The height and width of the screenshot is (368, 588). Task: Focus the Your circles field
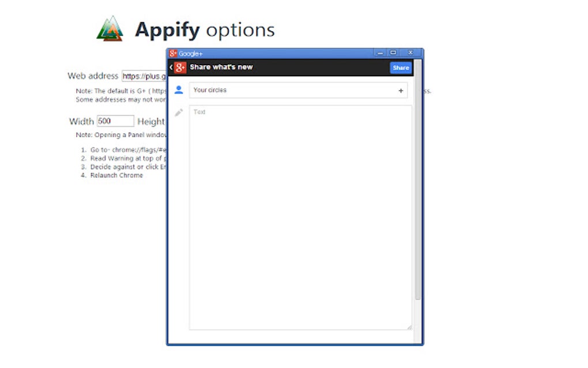coord(299,91)
